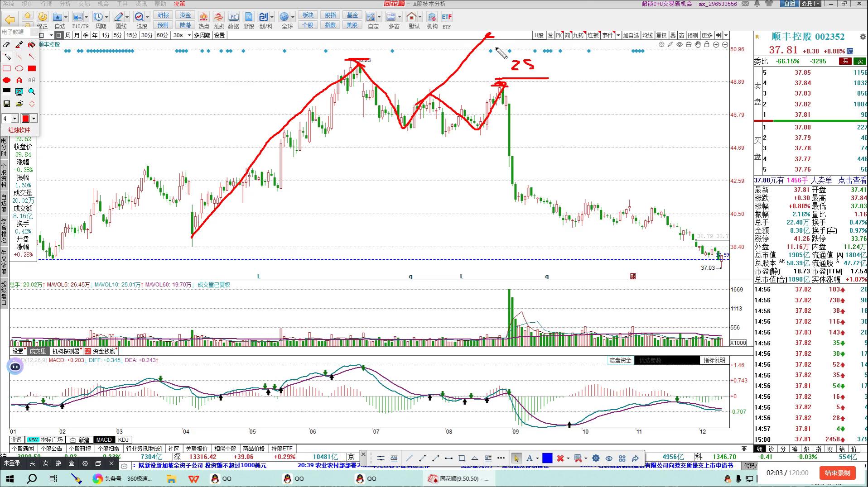Click the blue gear in drawing toolbar
The image size is (868, 487).
596,458
